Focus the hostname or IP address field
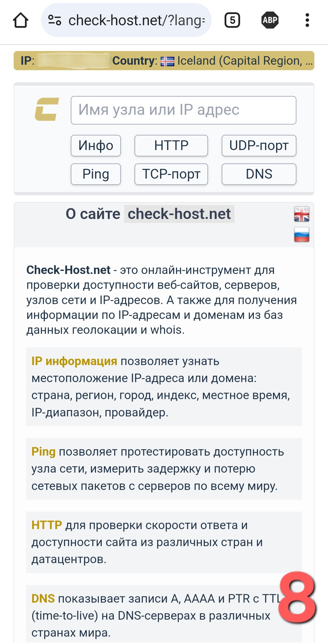The width and height of the screenshot is (328, 644). (183, 110)
